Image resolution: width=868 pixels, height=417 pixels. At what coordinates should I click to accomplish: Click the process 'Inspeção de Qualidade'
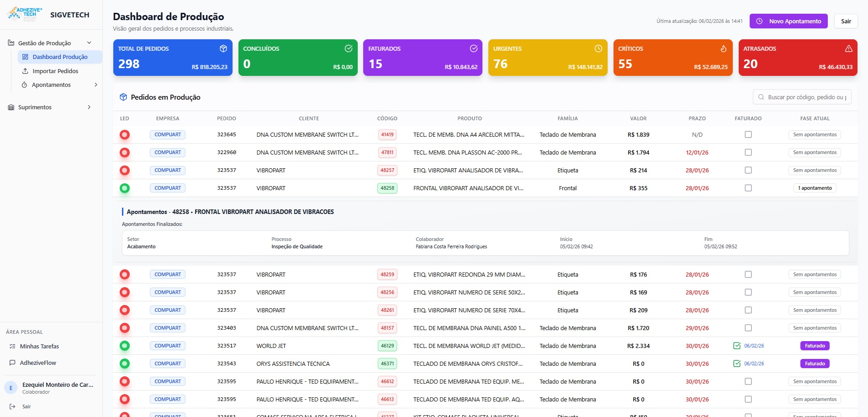(x=297, y=246)
